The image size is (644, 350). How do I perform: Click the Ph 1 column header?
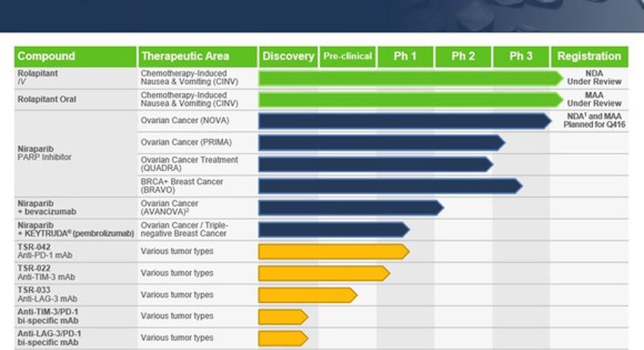pyautogui.click(x=405, y=56)
